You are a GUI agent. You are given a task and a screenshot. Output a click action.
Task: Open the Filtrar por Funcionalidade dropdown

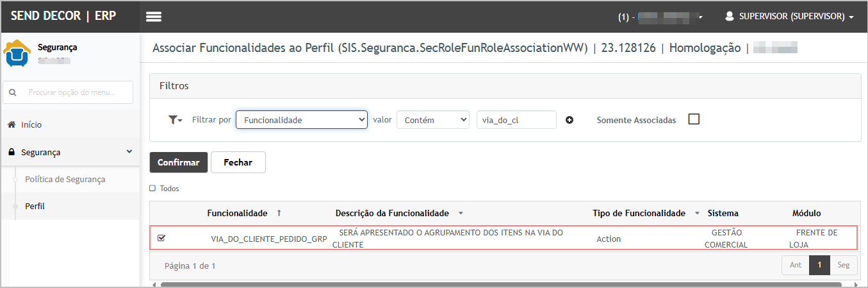[301, 120]
